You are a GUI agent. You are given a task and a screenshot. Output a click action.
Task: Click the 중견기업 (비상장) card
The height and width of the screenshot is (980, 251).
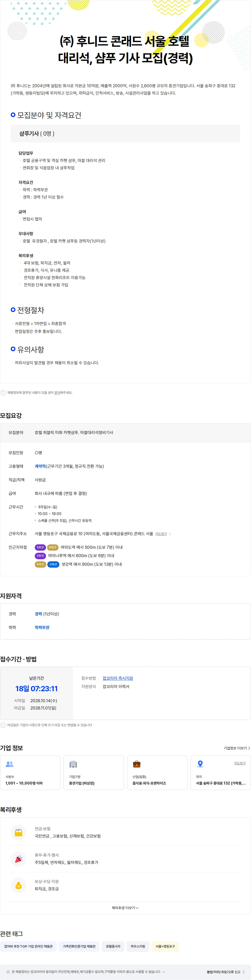click(94, 773)
